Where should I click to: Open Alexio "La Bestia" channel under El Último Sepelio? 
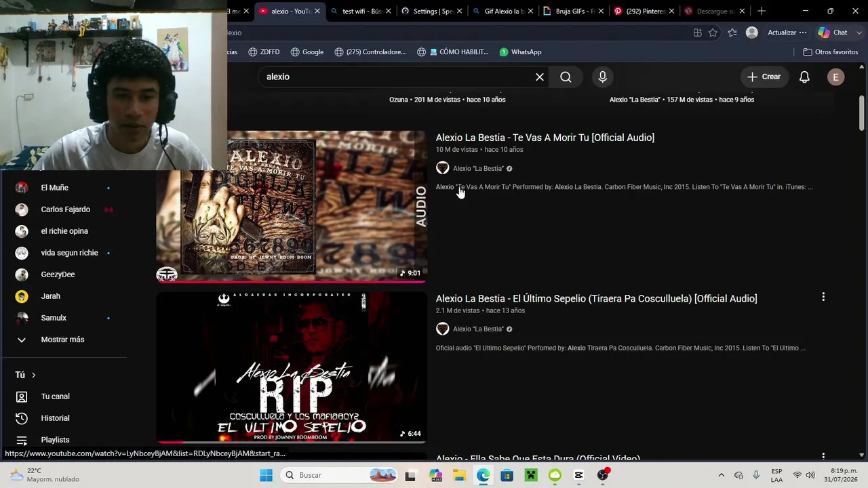point(478,329)
